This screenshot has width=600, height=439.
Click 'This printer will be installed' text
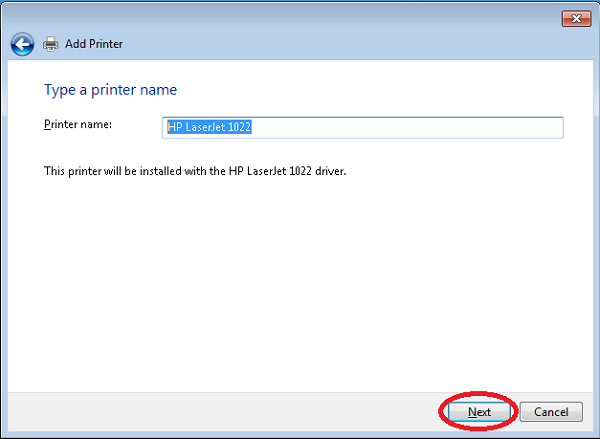pos(110,171)
